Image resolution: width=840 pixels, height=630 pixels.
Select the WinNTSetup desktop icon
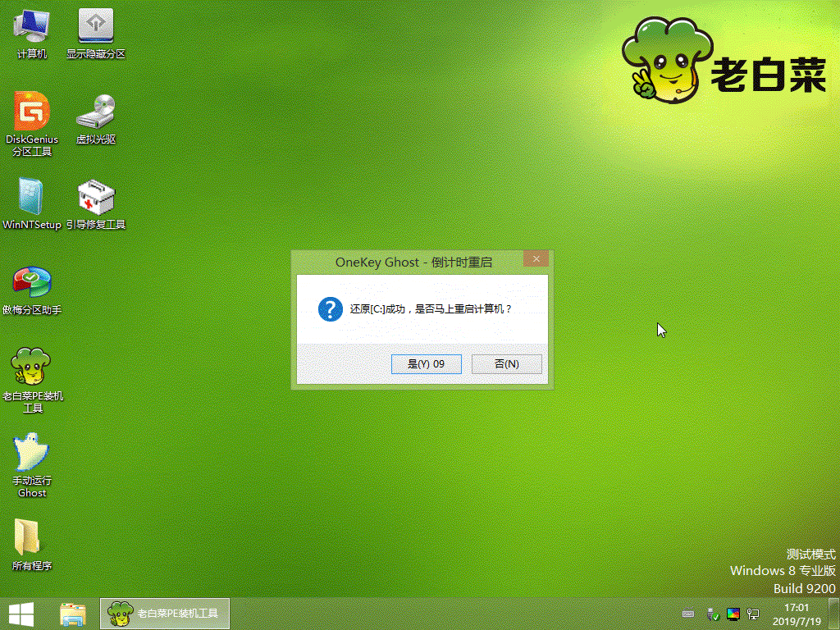pos(32,203)
